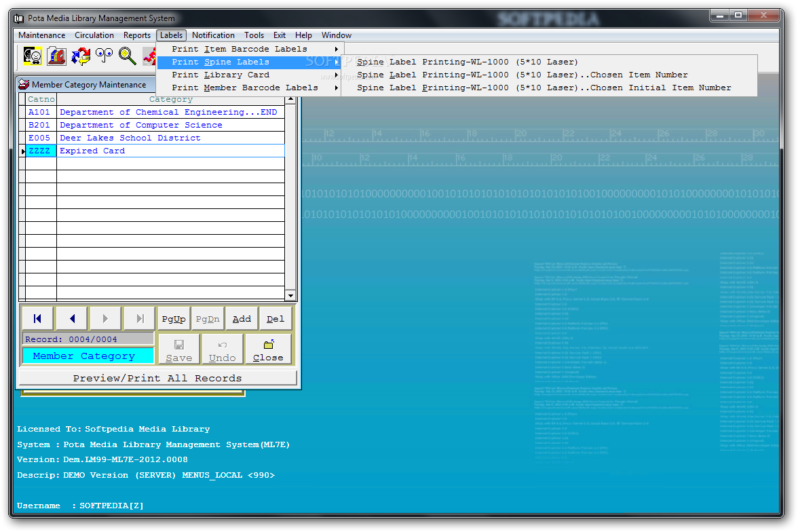Click the Del record button
This screenshot has width=798, height=532.
275,319
